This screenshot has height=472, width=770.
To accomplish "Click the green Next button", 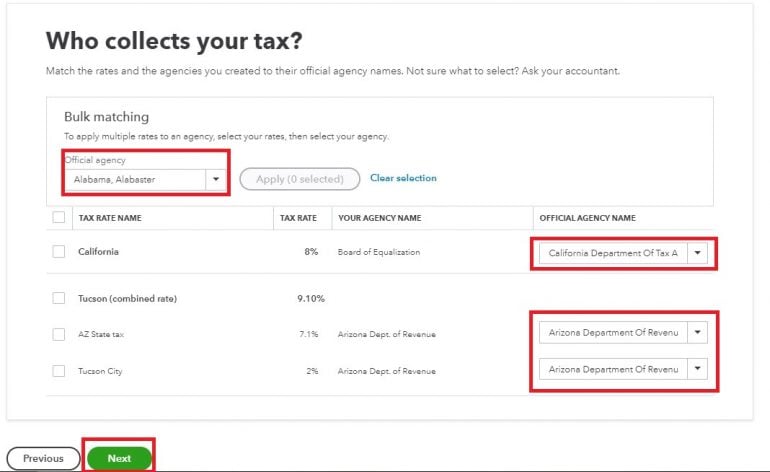I will pos(119,458).
